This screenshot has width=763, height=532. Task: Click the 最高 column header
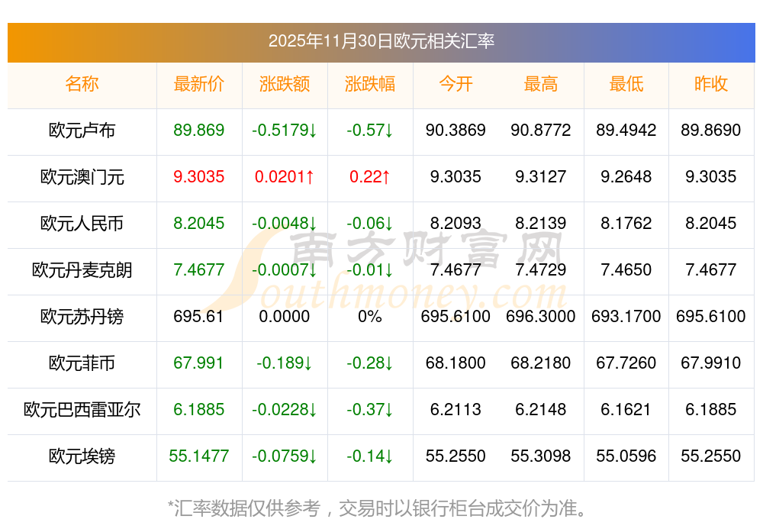pyautogui.click(x=540, y=84)
